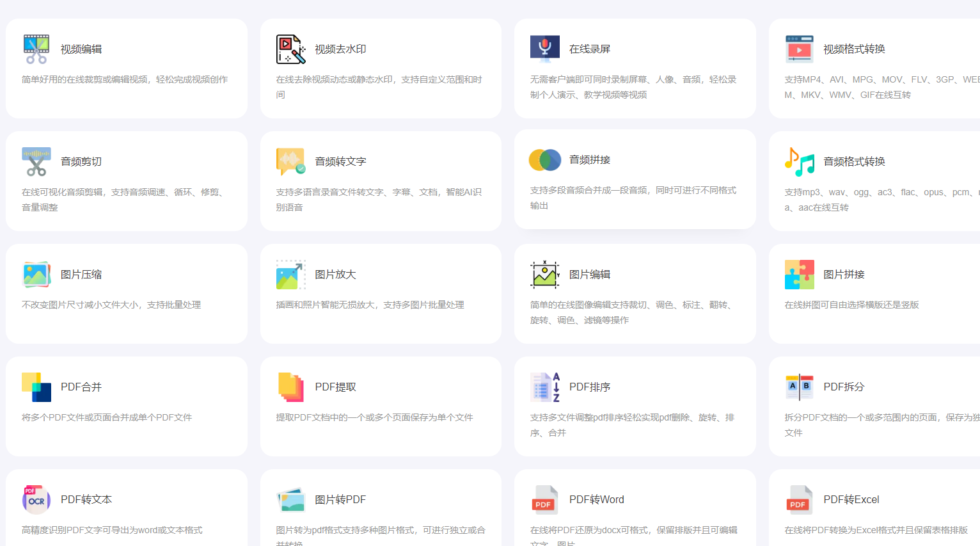Click description 在线拼图可自由选择横版还是竖版

(852, 305)
